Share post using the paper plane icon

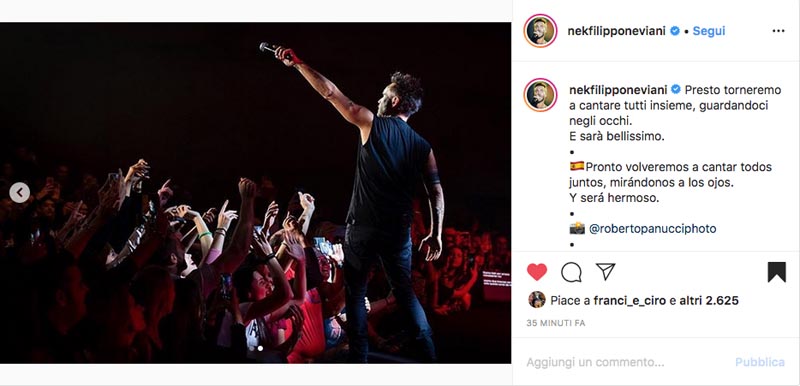coord(606,272)
